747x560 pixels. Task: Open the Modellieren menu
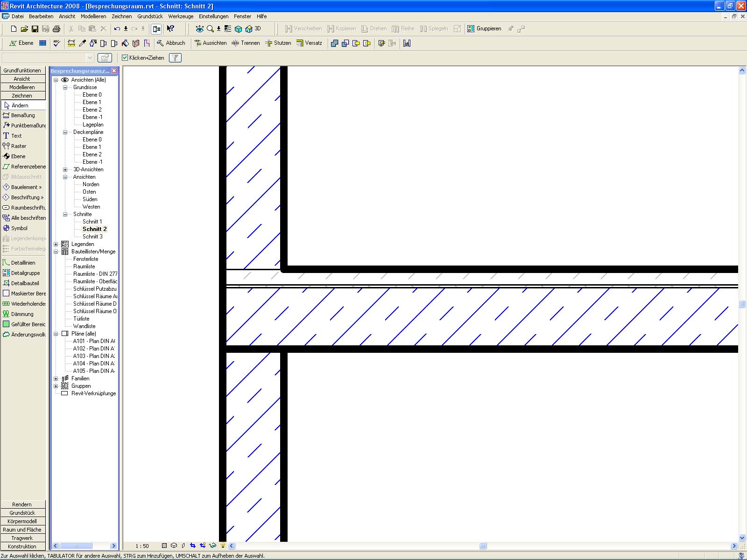click(93, 16)
